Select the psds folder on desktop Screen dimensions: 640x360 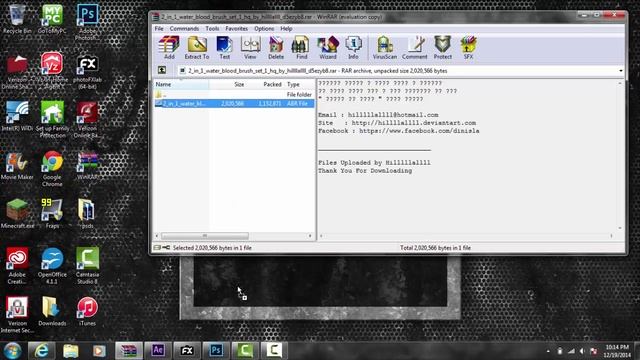pos(87,213)
